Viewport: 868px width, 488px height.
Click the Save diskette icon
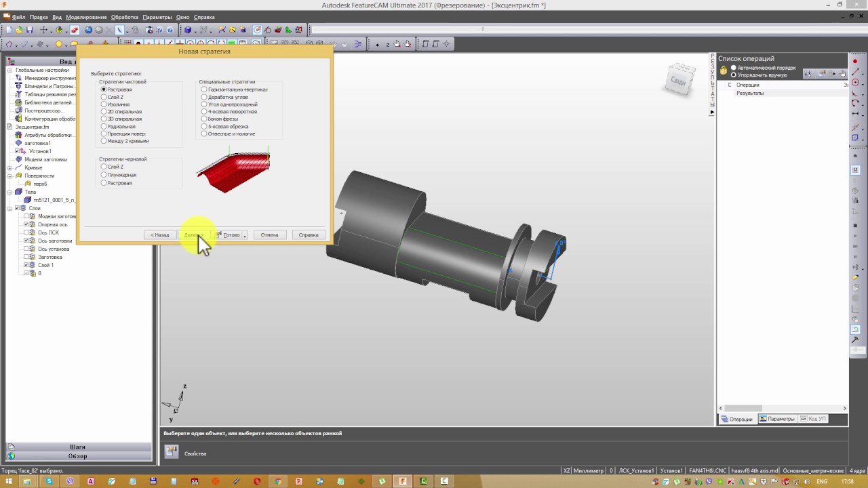29,30
